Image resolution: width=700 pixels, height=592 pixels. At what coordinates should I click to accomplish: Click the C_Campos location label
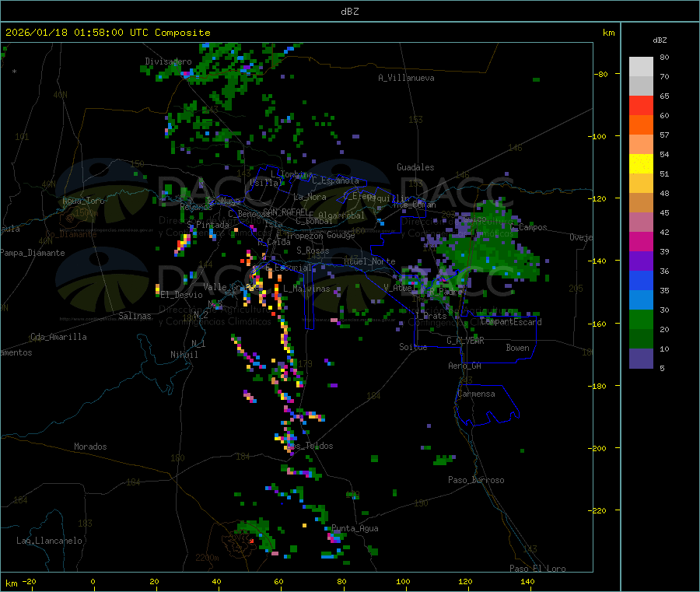point(529,227)
